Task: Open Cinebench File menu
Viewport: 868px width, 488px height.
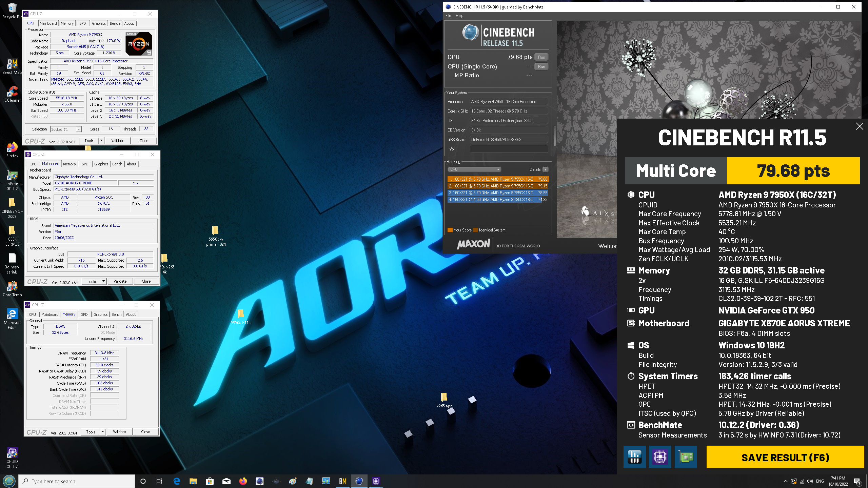Action: pyautogui.click(x=448, y=16)
